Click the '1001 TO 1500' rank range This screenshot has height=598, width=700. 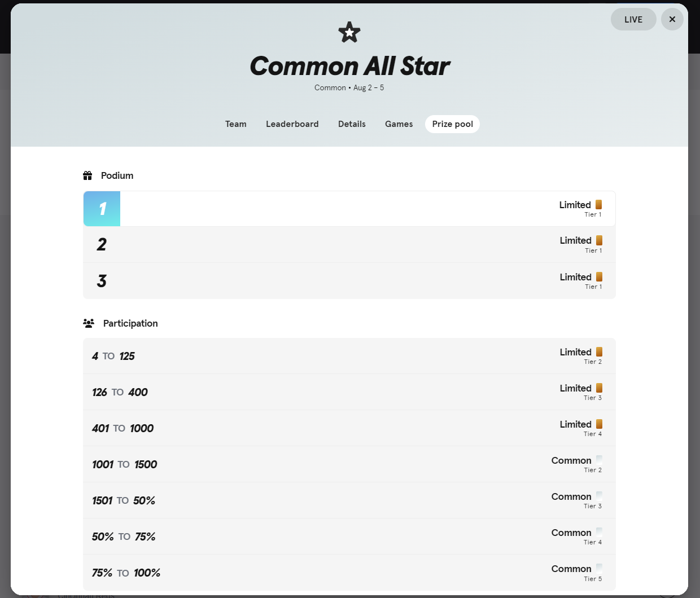tap(125, 464)
